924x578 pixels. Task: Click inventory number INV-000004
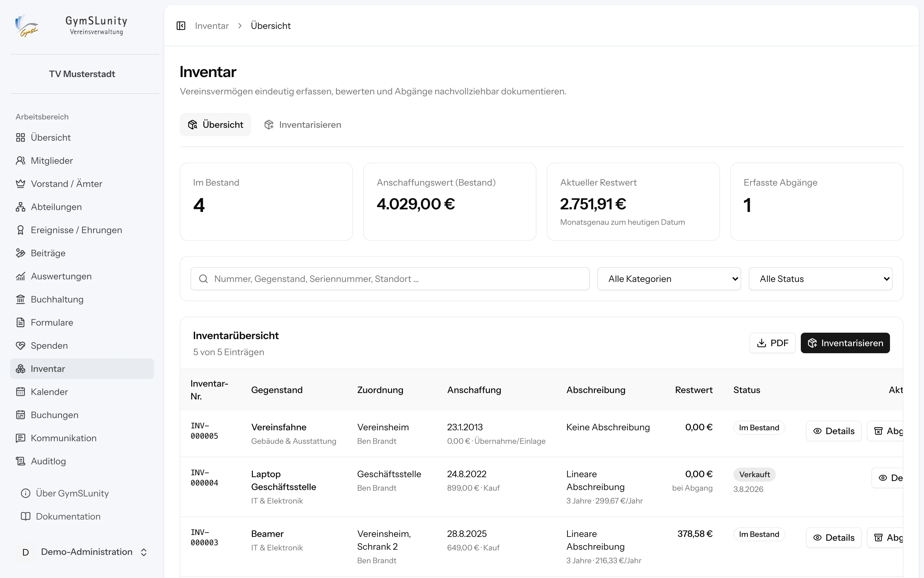pos(204,478)
